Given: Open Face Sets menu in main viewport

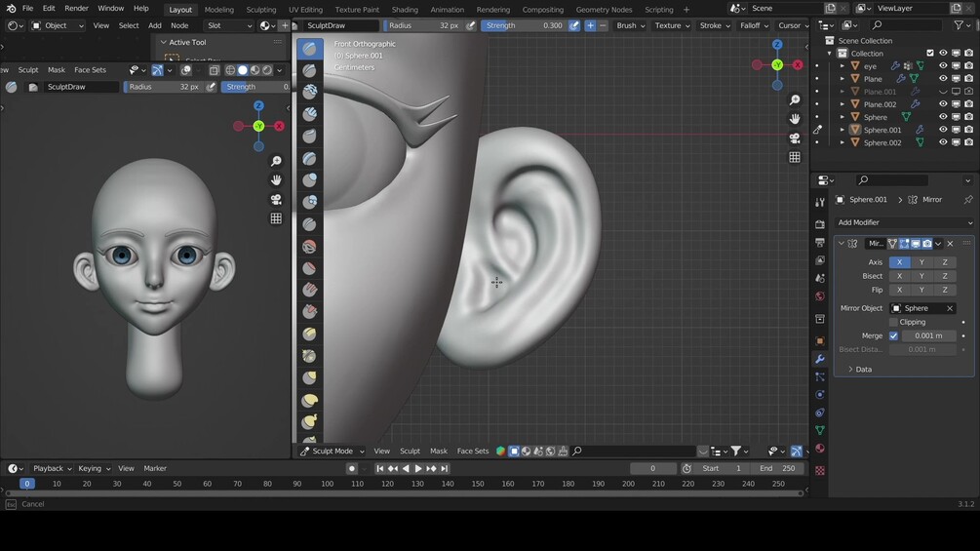Looking at the screenshot, I should click(x=473, y=452).
